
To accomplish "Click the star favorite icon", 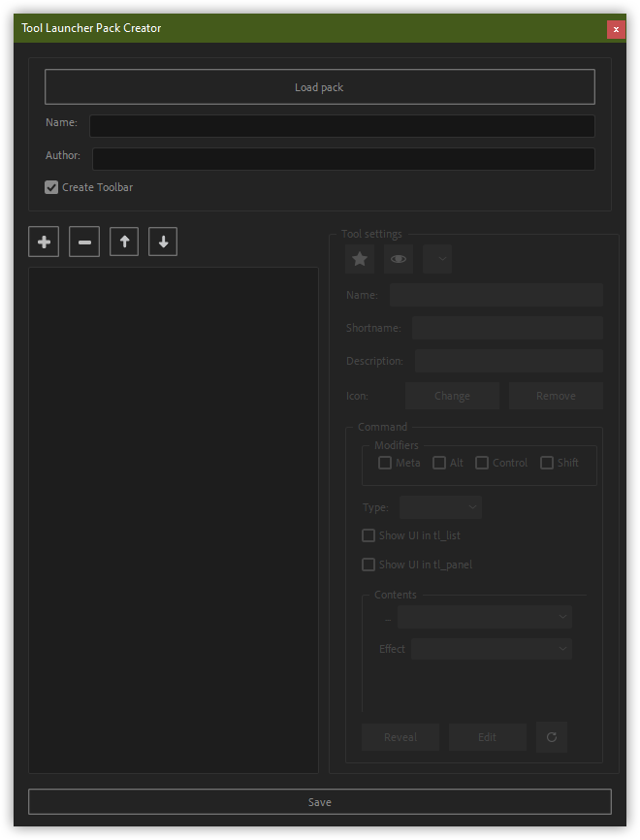I will (360, 259).
